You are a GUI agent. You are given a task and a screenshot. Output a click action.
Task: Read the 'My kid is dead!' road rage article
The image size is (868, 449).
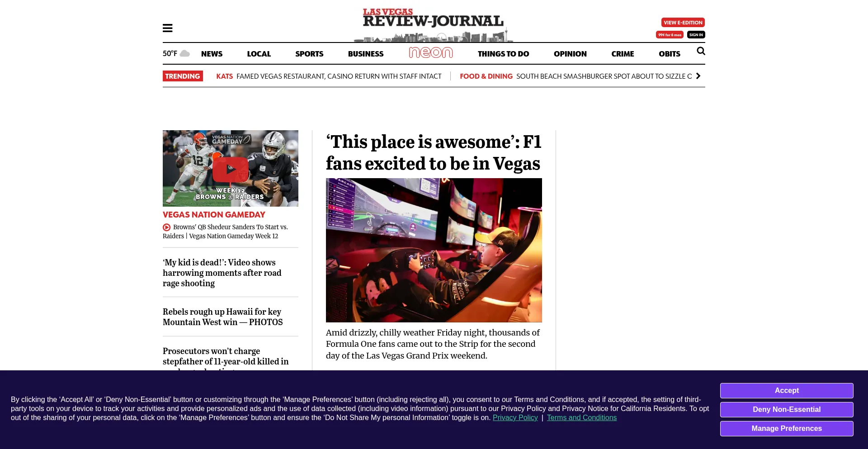click(x=222, y=273)
